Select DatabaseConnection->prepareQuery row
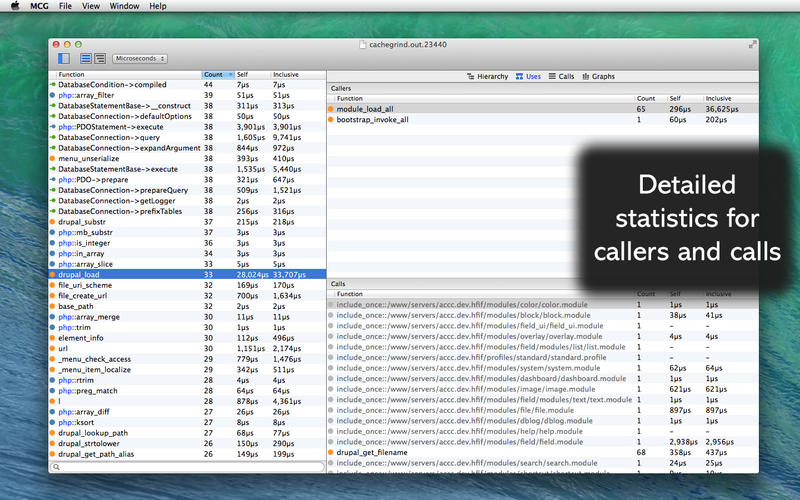The width and height of the screenshot is (800, 500). (187, 190)
